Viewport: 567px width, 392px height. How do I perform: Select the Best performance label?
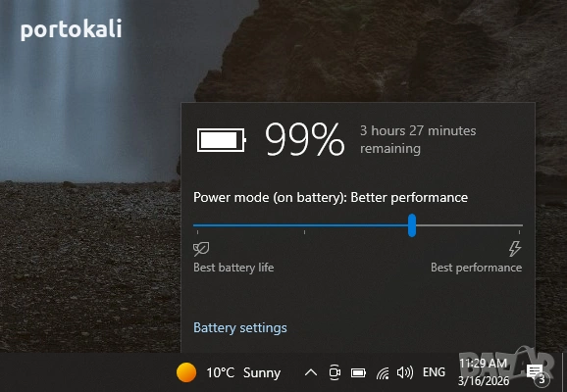point(476,268)
